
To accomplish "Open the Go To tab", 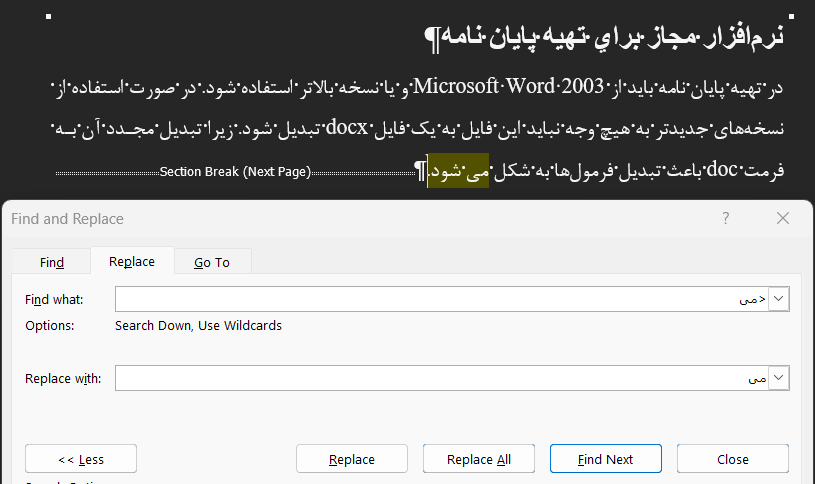I will (x=212, y=262).
